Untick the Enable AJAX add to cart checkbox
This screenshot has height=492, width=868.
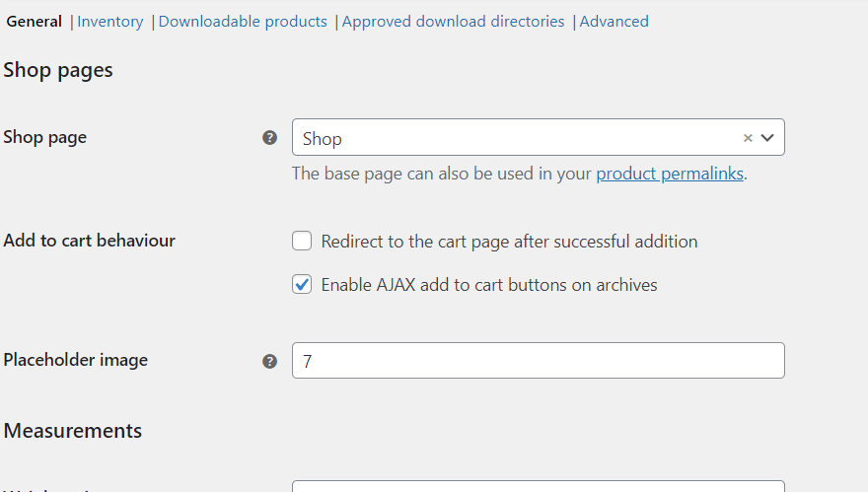(x=302, y=285)
